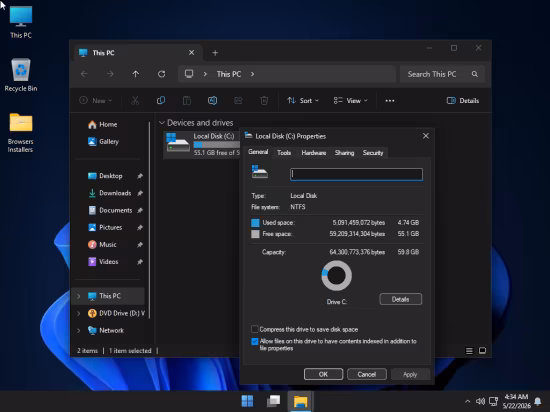Screen dimensions: 550x412
Task: Switch to details list view icon in status bar
Action: (x=469, y=351)
